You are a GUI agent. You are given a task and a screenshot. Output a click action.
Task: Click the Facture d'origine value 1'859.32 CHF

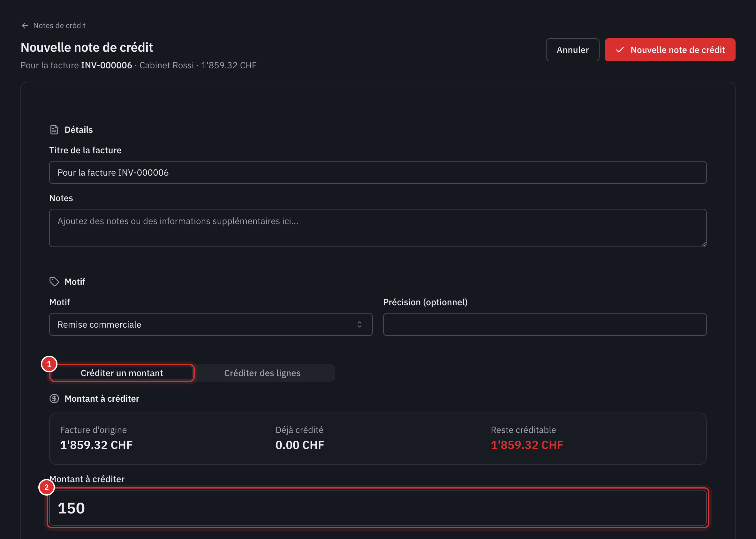tap(96, 445)
